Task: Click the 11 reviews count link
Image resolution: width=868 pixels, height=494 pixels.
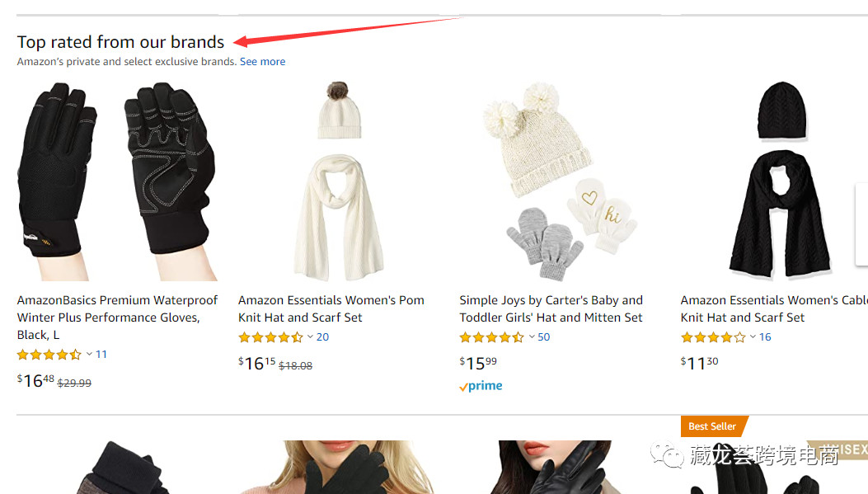Action: click(x=101, y=355)
